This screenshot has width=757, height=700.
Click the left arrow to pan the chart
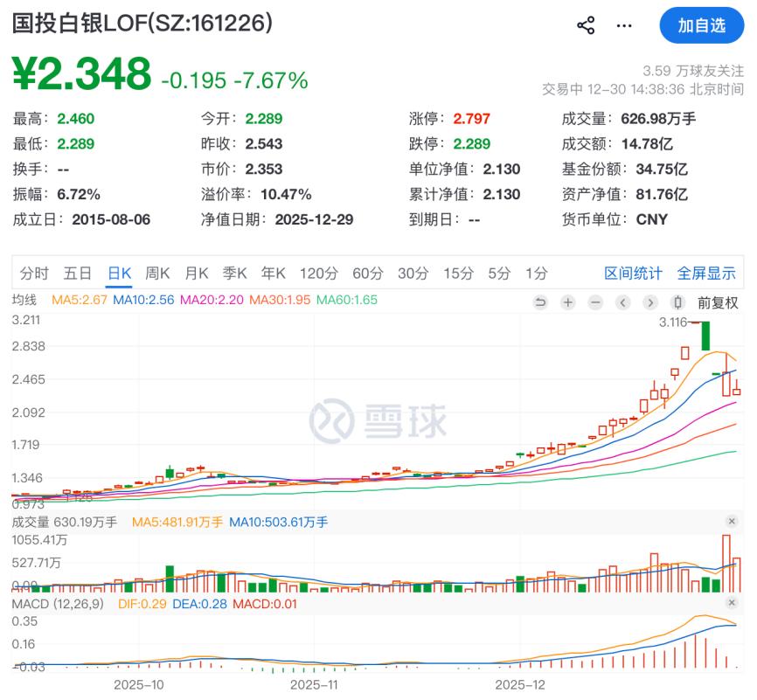(624, 303)
